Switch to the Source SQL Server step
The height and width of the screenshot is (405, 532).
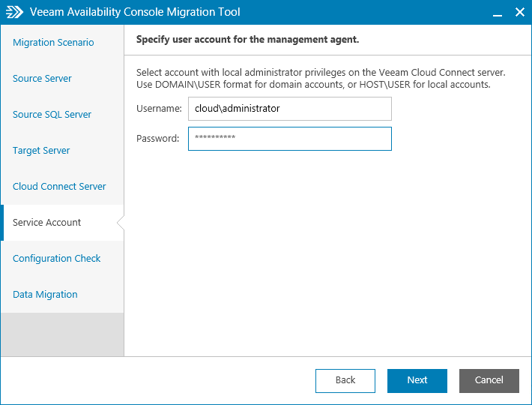[x=52, y=115]
